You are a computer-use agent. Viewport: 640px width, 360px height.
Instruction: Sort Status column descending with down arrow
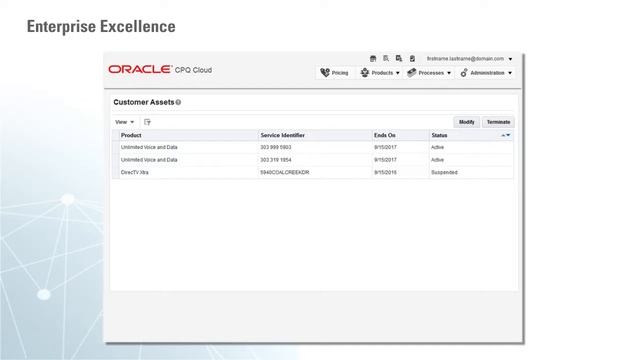tap(508, 135)
